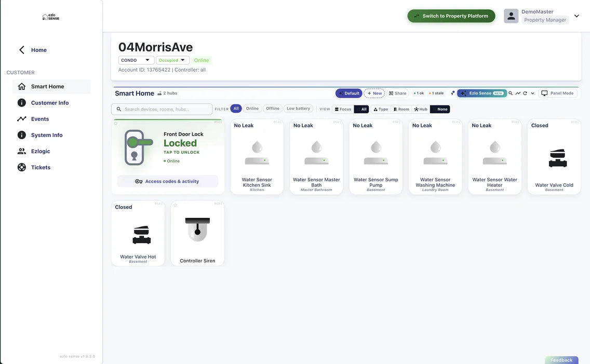Click the ezlo sense v1.8.3.0 version text

tap(77, 356)
